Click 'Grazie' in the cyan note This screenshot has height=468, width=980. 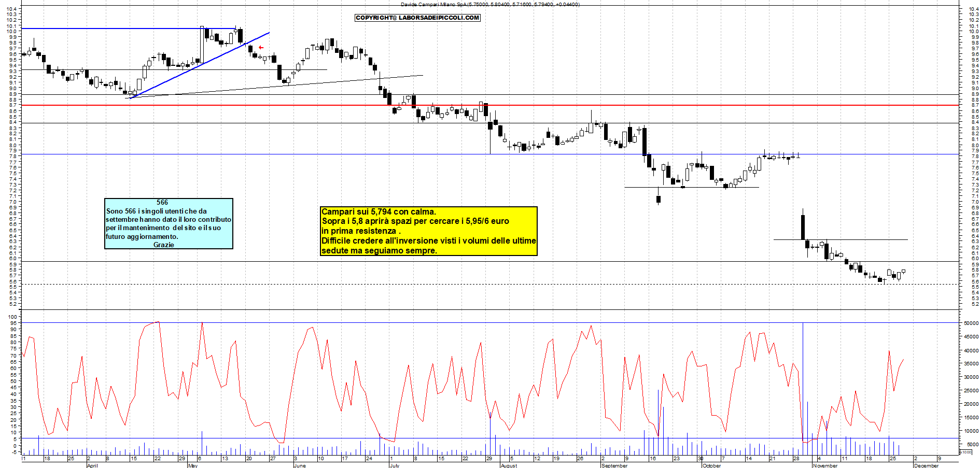(164, 245)
